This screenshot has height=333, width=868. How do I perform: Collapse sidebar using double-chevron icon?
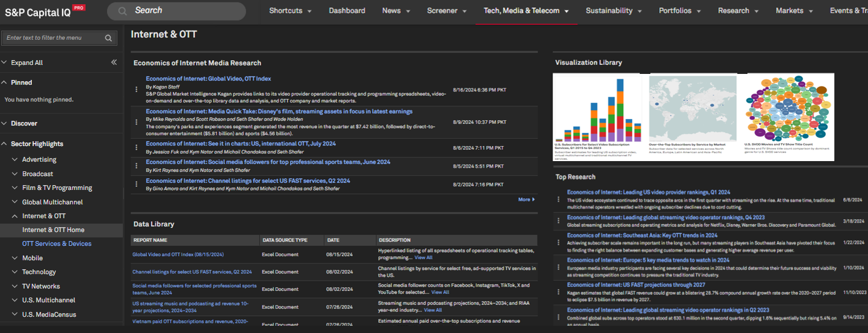pyautogui.click(x=114, y=63)
